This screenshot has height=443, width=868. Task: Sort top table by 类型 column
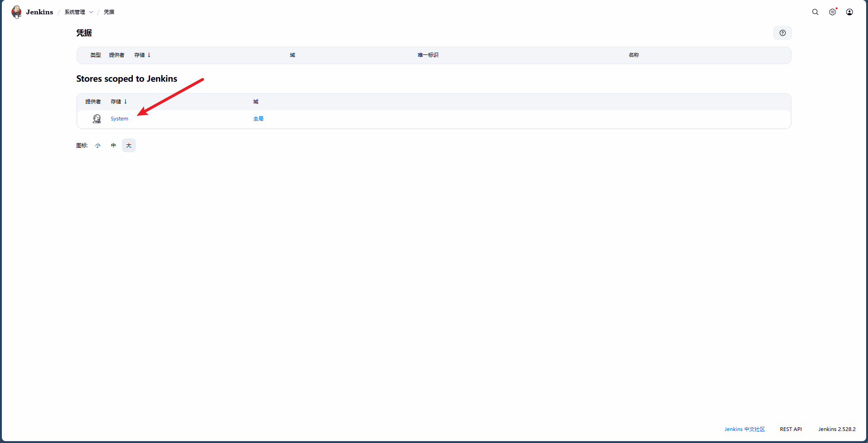[96, 55]
